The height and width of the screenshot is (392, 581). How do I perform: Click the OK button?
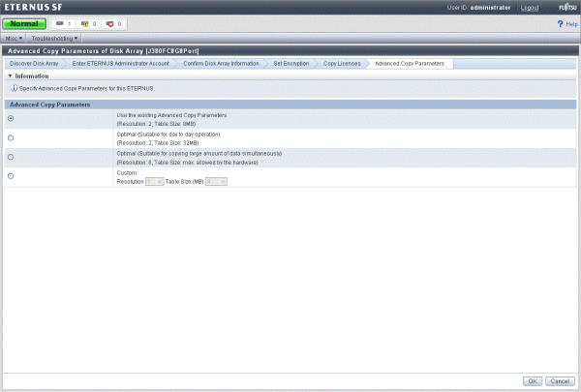[533, 381]
